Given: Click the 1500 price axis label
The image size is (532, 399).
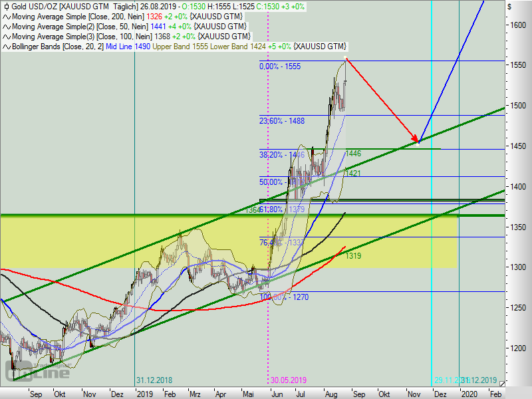Looking at the screenshot, I should [517, 106].
